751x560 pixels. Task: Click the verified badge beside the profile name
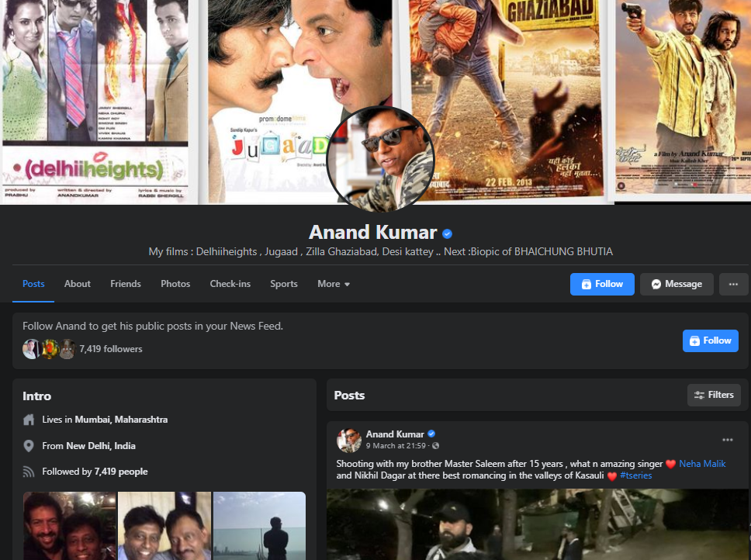pos(448,233)
